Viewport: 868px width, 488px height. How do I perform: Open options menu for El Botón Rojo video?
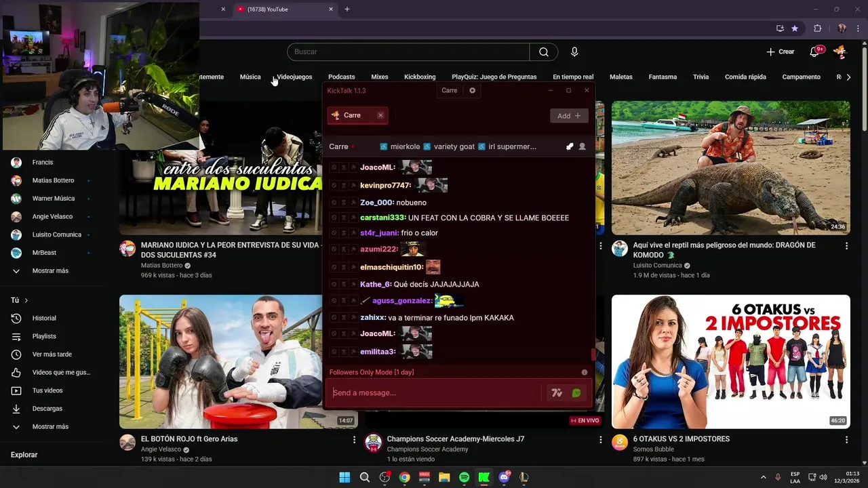[x=354, y=440]
